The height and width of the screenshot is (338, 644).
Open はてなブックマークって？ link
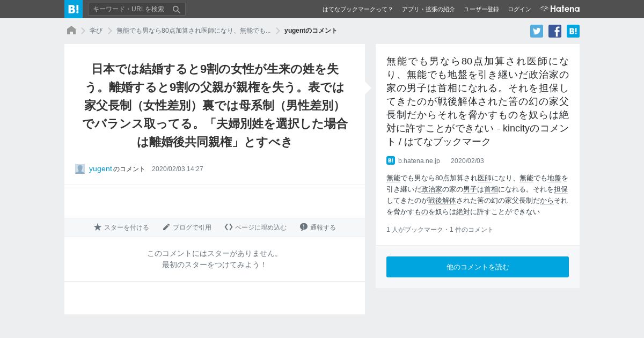pos(357,9)
